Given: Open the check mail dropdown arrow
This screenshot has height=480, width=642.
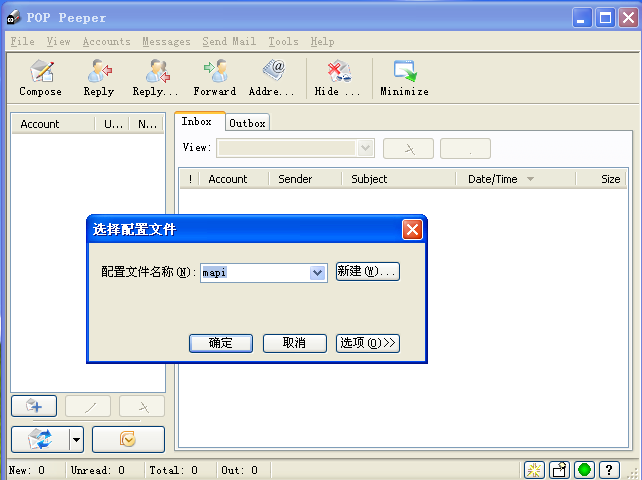Looking at the screenshot, I should (76, 439).
